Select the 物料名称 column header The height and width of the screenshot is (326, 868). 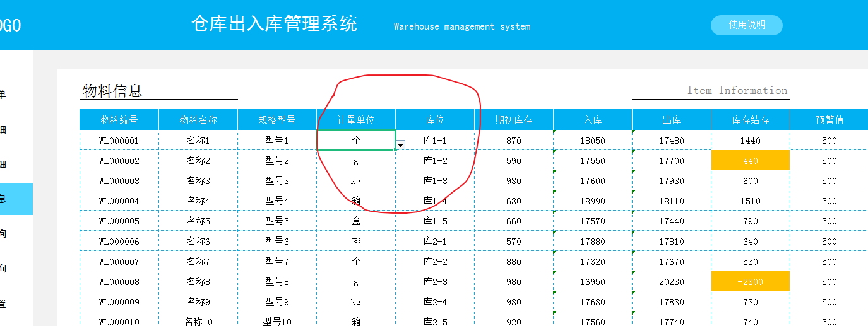(198, 120)
